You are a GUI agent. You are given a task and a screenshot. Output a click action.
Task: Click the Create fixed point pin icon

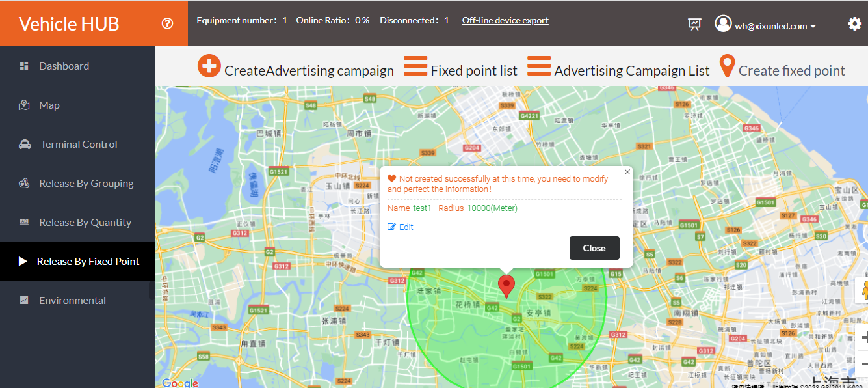pos(727,67)
